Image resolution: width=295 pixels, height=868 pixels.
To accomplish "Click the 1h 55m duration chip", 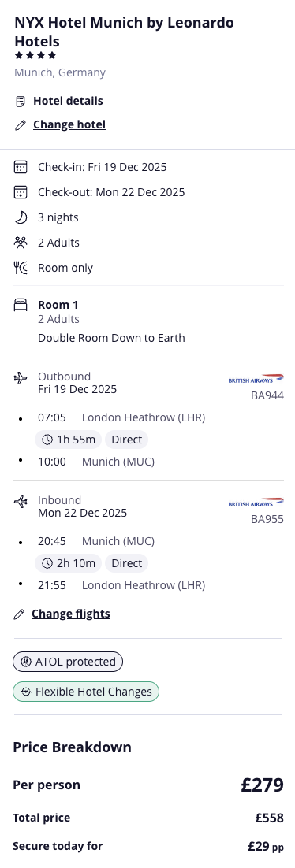I will 68,440.
